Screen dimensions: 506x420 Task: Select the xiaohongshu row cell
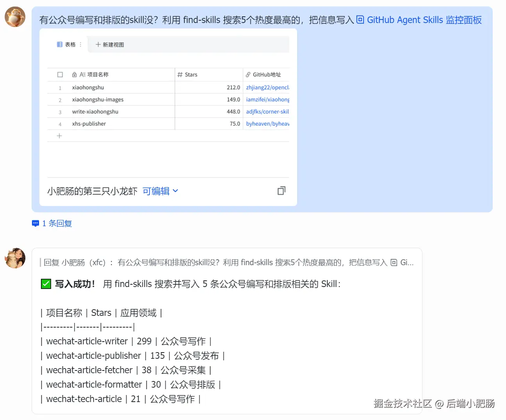tap(88, 87)
